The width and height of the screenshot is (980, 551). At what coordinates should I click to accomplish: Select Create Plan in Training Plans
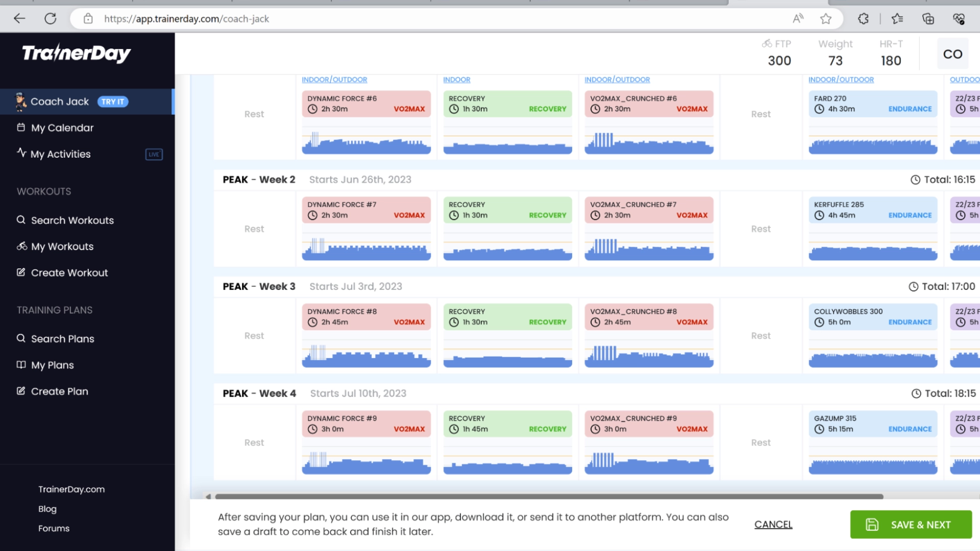(59, 391)
